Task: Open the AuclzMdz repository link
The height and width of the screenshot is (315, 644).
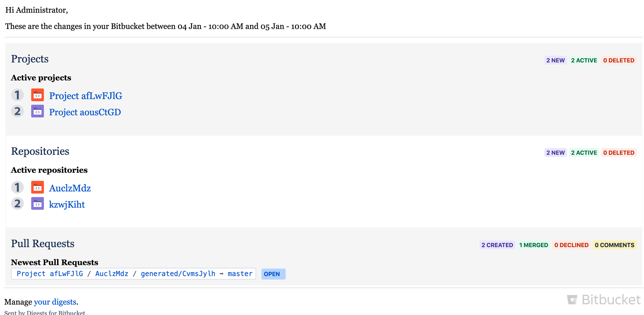Action: (x=70, y=188)
